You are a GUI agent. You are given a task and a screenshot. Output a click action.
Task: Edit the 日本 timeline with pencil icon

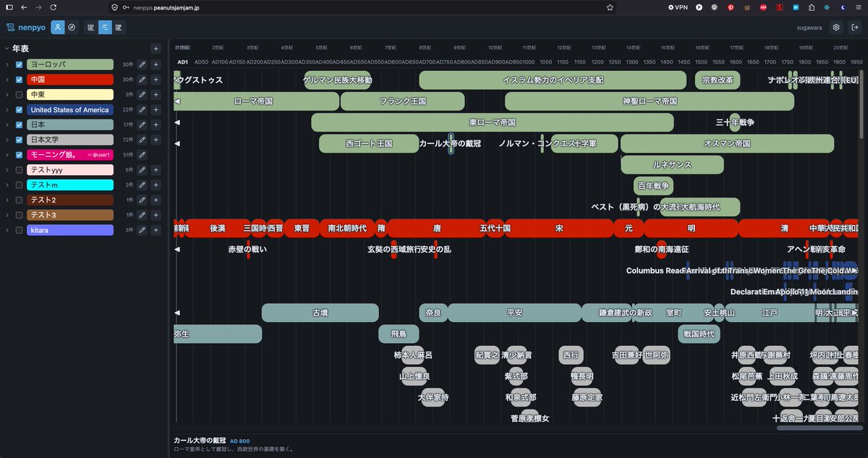click(x=142, y=124)
